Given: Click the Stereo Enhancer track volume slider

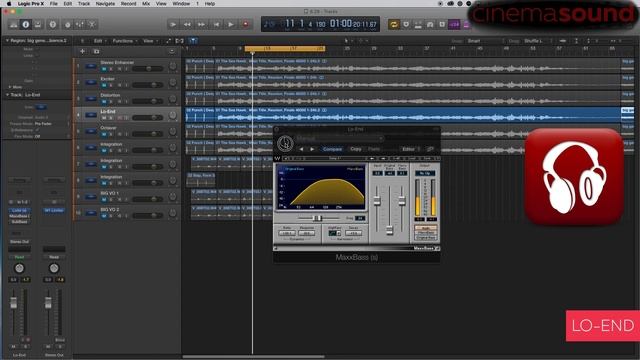Looking at the screenshot, I should tap(148, 69).
